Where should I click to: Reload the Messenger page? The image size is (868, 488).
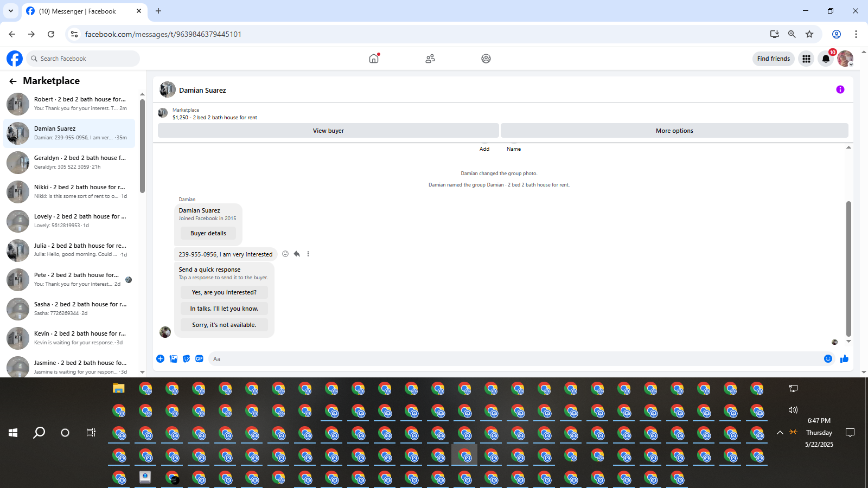point(51,34)
